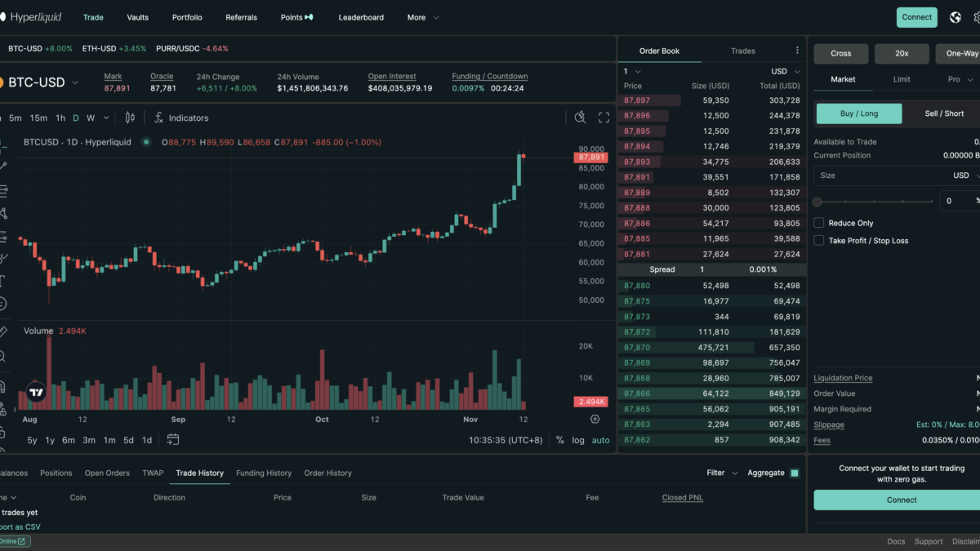Toggle the Aggregate checkbox
This screenshot has height=551, width=980.
coord(795,473)
